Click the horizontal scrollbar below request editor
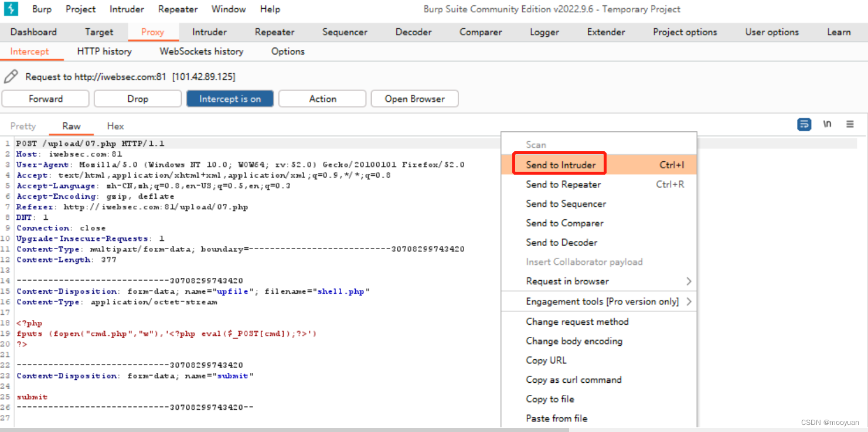 (x=284, y=430)
